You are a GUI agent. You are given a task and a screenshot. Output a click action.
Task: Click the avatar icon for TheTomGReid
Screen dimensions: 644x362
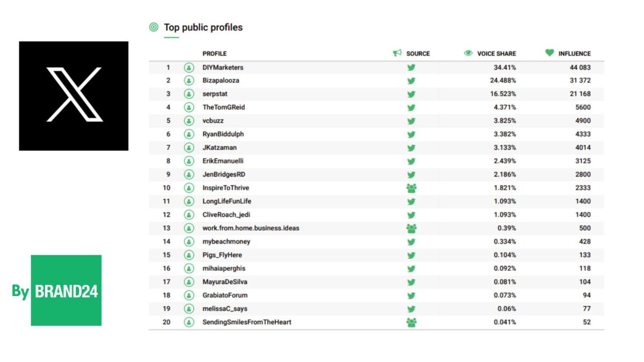[x=189, y=107]
